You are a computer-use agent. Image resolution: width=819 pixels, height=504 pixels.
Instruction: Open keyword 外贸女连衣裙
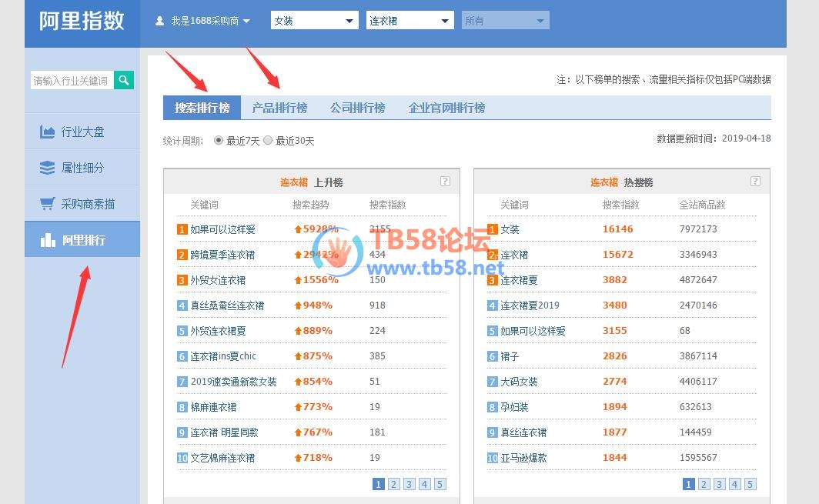tap(218, 280)
